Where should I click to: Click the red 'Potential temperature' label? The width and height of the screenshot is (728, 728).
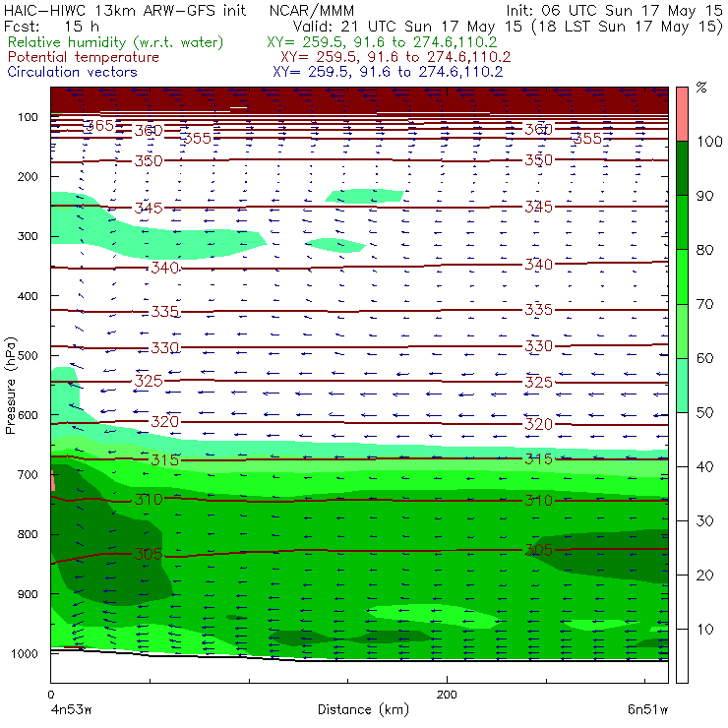(83, 57)
